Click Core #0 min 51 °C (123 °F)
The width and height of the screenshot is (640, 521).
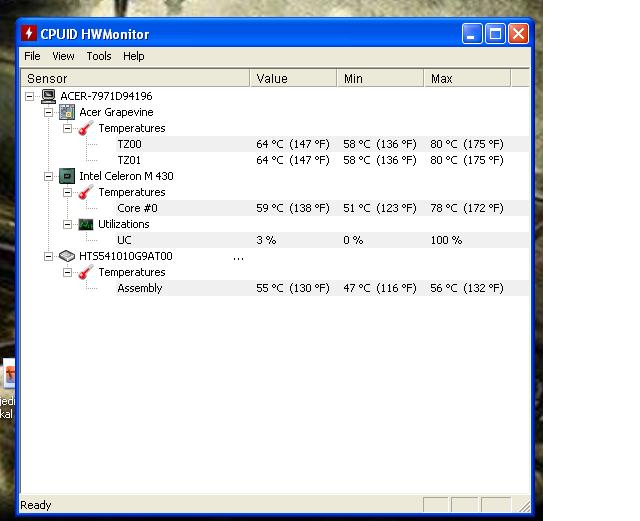click(x=380, y=208)
